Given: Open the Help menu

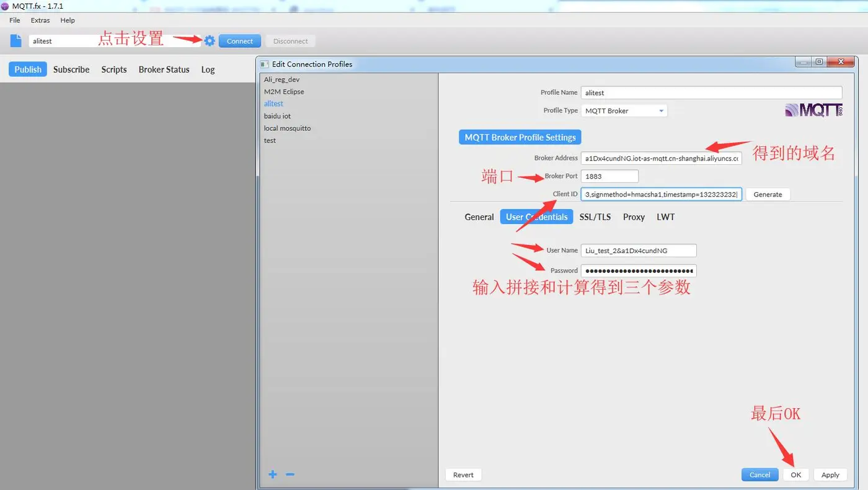Looking at the screenshot, I should click(68, 20).
